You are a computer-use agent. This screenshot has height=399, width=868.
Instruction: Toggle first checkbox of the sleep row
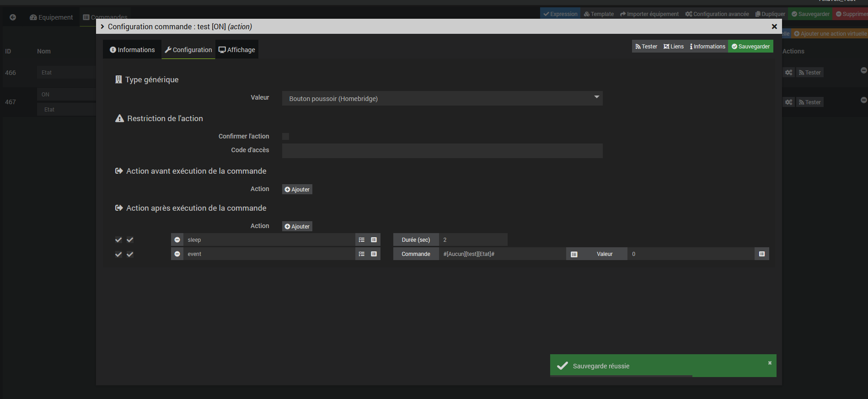118,240
